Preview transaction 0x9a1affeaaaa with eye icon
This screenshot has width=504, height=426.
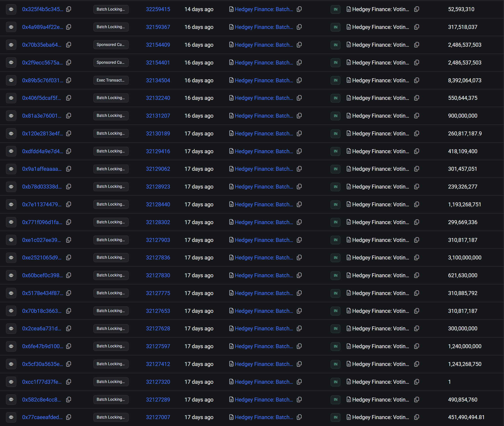pos(11,169)
